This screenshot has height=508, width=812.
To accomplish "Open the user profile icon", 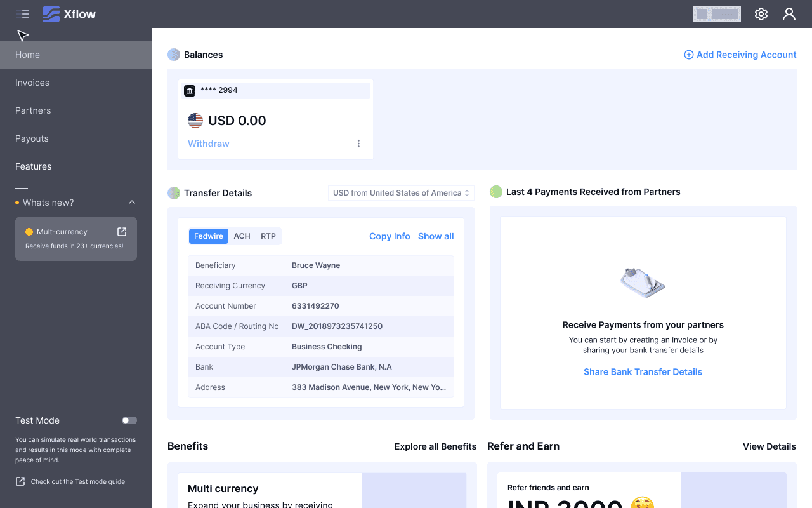I will 789,14.
